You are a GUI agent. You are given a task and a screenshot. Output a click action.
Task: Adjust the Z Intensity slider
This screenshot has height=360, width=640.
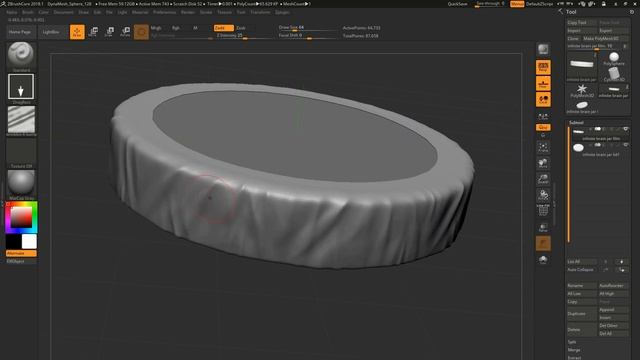(x=244, y=36)
